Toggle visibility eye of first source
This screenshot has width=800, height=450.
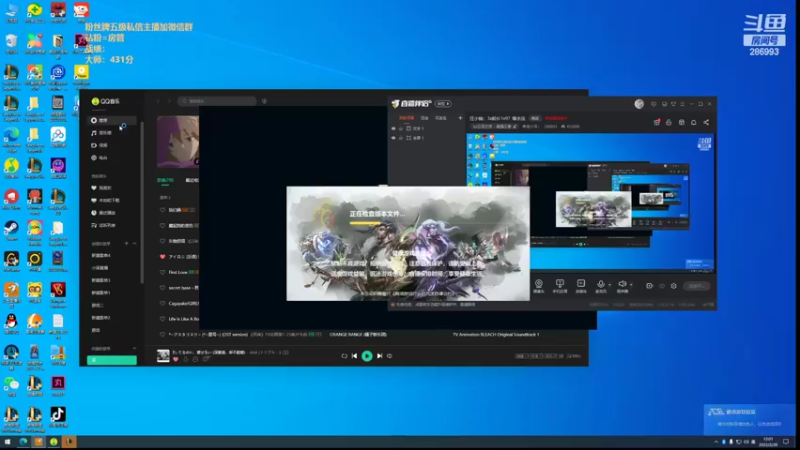393,129
